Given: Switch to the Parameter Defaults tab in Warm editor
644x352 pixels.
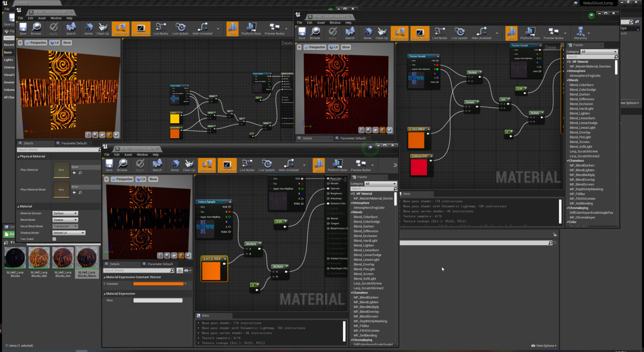Looking at the screenshot, I should [160, 264].
